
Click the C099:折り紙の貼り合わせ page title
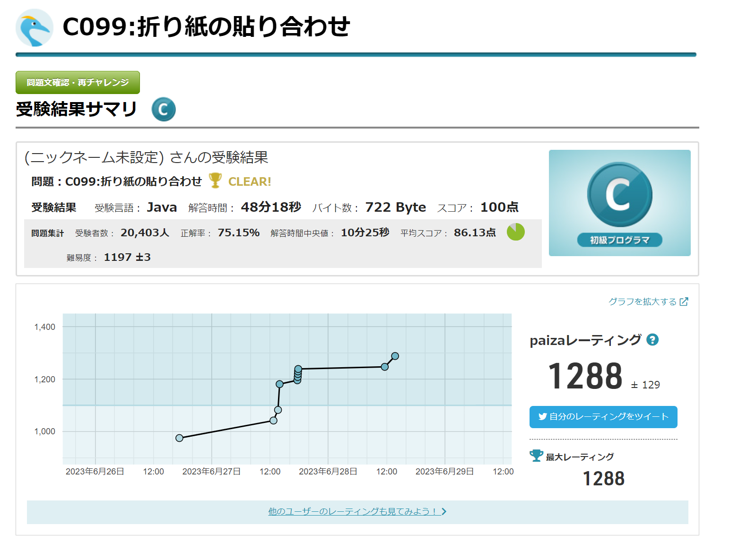pyautogui.click(x=206, y=26)
